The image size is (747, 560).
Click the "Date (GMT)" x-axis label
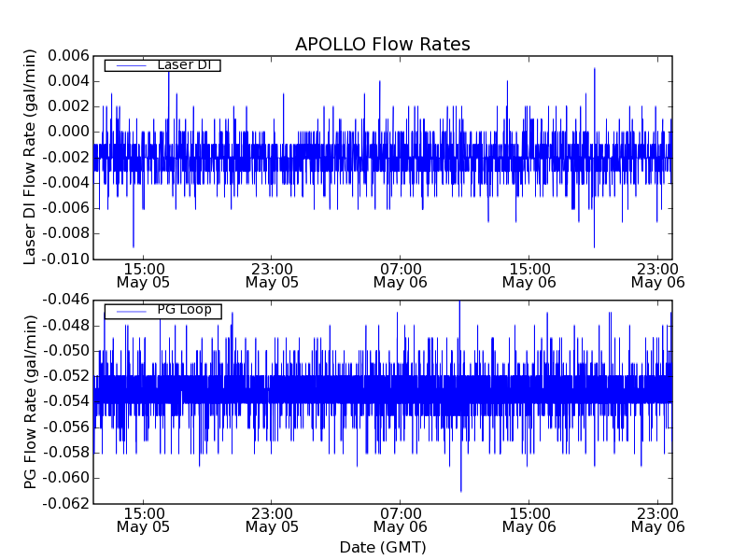382,547
